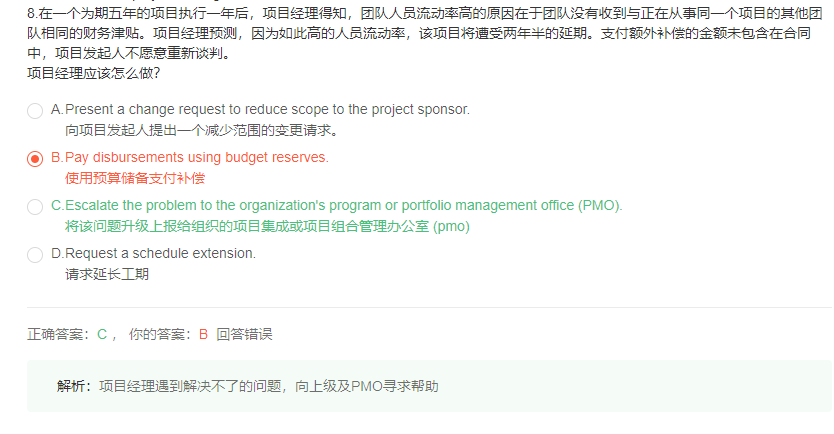
Task: Click the red 'your answer' letter B
Action: (203, 334)
